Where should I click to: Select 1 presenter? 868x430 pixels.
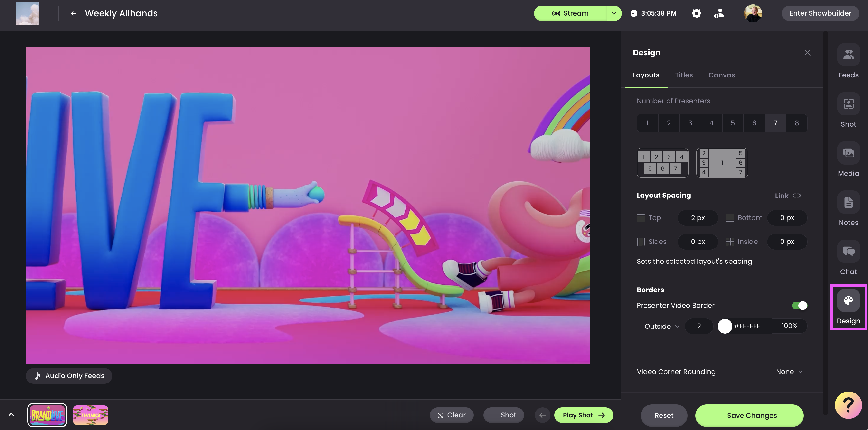[647, 123]
